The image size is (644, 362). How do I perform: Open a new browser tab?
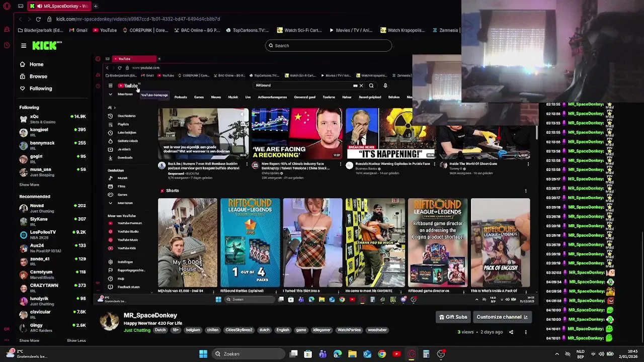click(96, 6)
